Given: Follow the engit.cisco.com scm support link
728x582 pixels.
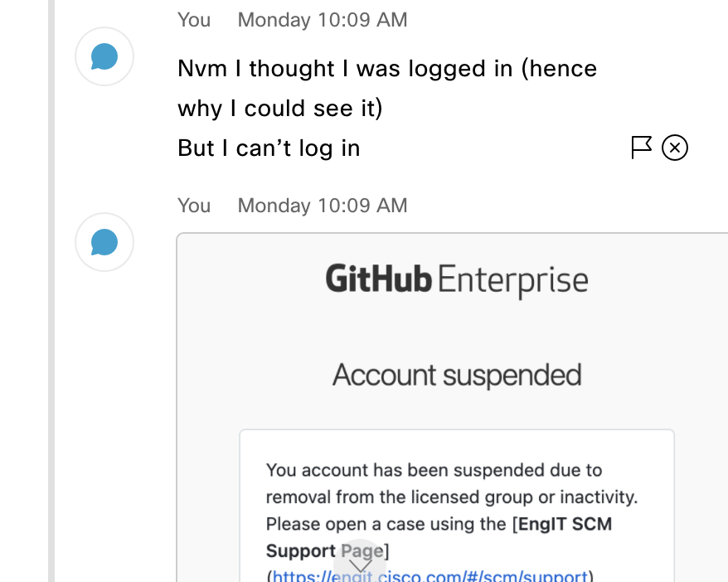Looking at the screenshot, I should pyautogui.click(x=430, y=576).
